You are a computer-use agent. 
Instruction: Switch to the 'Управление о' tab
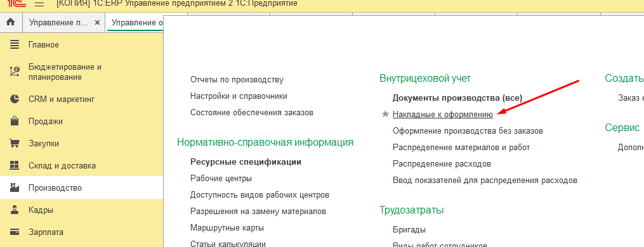[137, 23]
